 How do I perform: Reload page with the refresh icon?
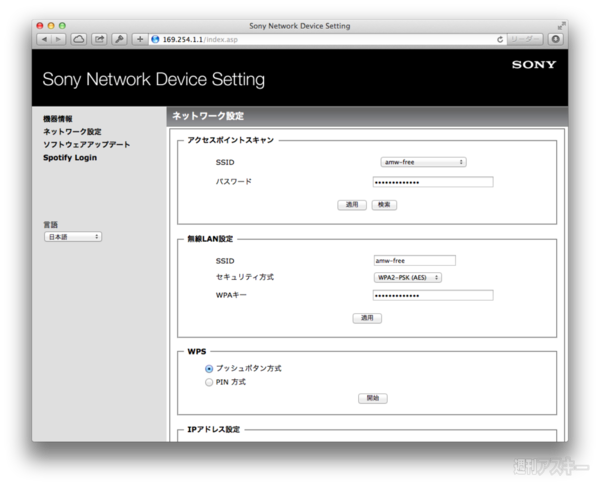point(499,39)
